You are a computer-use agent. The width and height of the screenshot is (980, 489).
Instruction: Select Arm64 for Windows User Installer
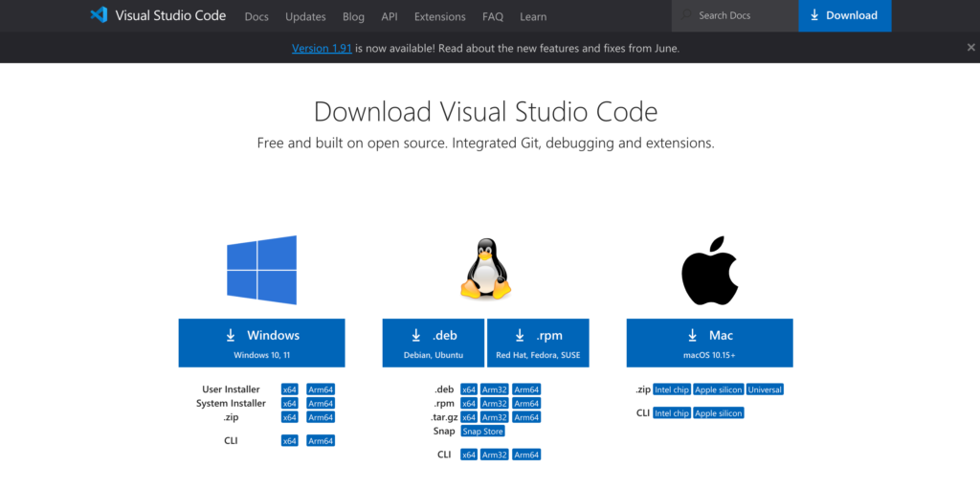[x=321, y=389]
